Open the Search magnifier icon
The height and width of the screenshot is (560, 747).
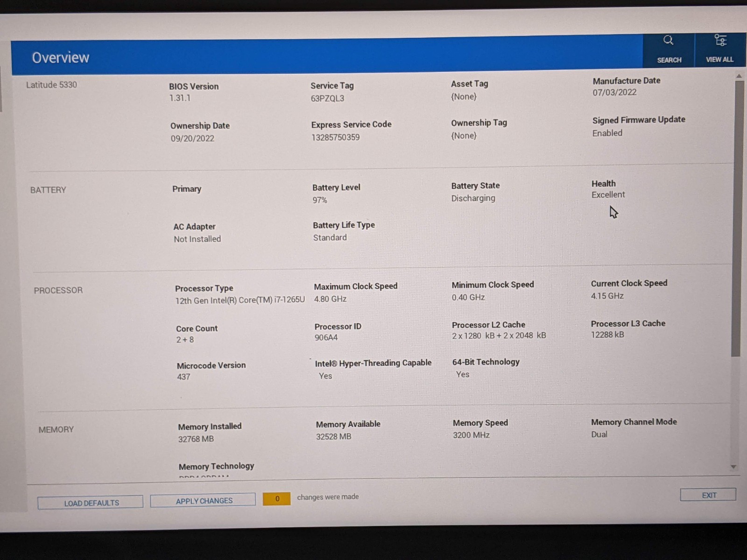pos(669,41)
